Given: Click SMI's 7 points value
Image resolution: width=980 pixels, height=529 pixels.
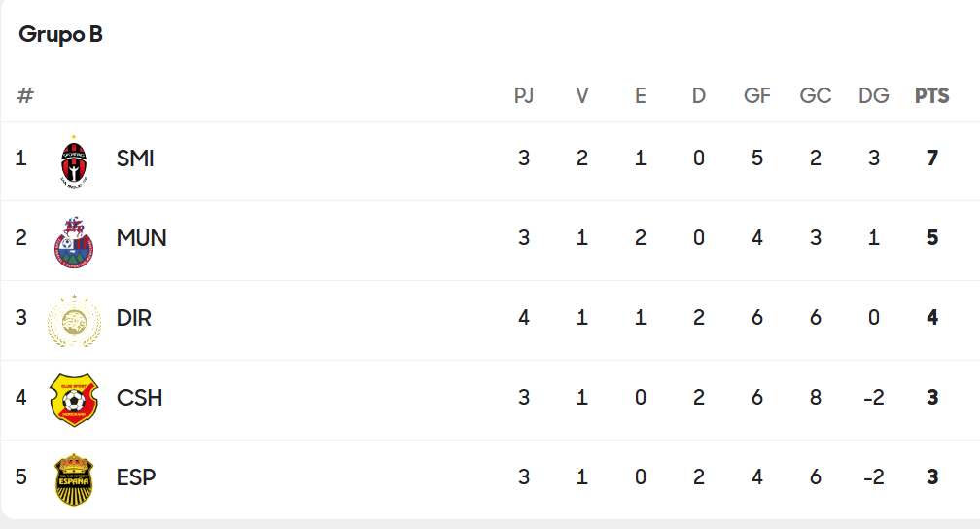Looking at the screenshot, I should click(931, 159).
